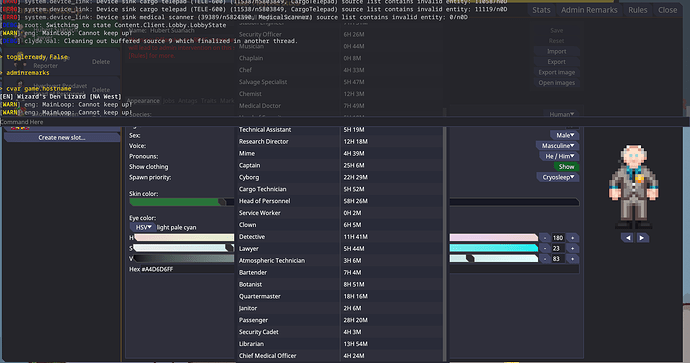Toggle the Show clothing button

566,167
